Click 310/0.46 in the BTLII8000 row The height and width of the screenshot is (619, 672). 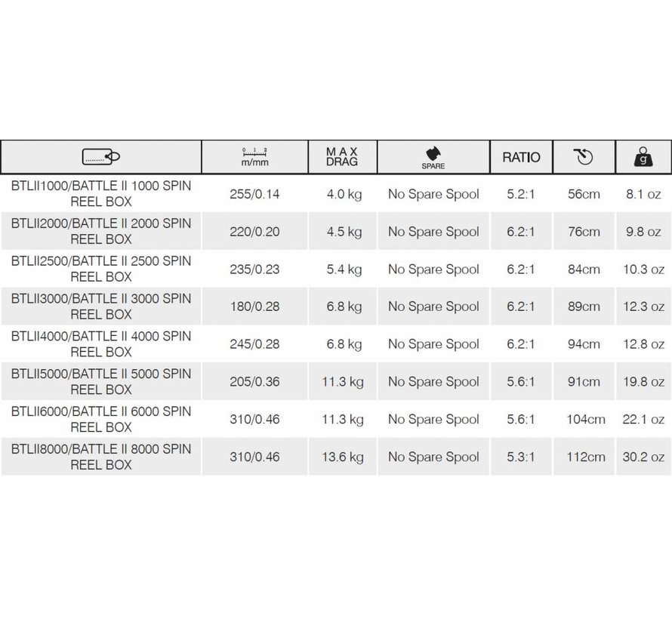tap(254, 457)
